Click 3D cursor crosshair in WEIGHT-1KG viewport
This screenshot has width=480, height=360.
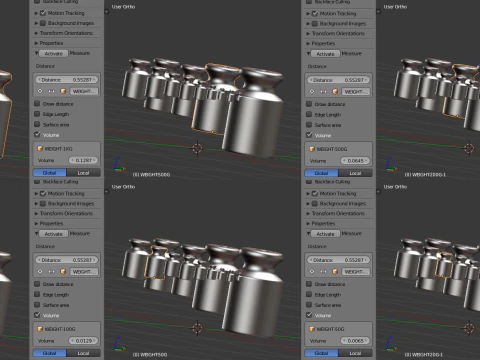[x=197, y=148]
